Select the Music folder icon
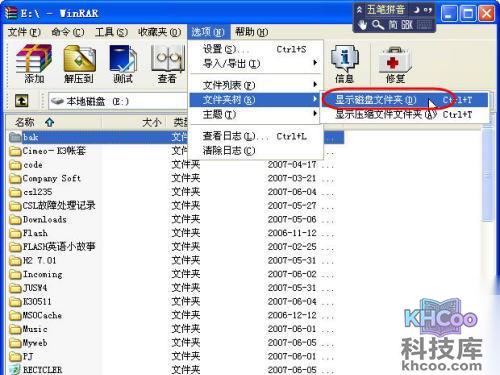Viewport: 500px width, 375px height. 15,329
